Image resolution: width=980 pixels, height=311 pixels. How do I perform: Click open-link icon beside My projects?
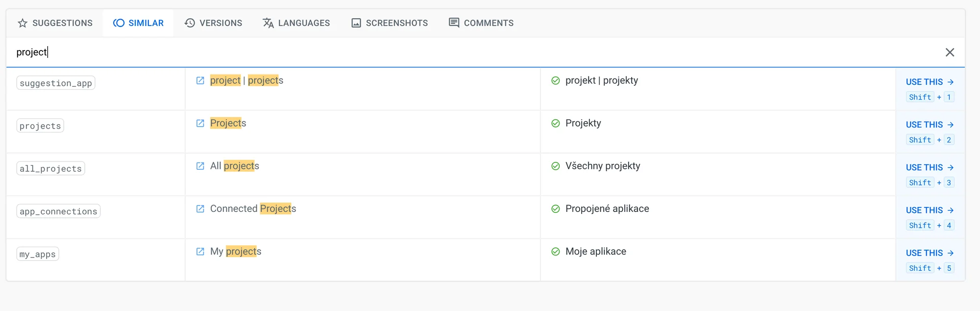pyautogui.click(x=200, y=251)
